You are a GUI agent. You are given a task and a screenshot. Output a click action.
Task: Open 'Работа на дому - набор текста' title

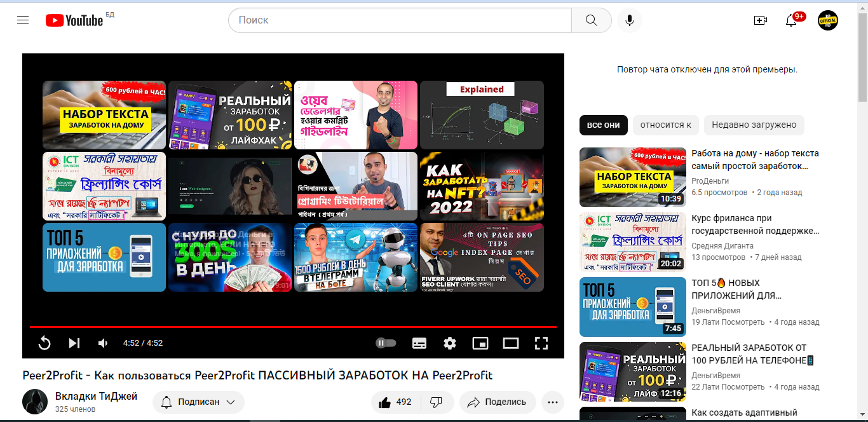pos(755,160)
